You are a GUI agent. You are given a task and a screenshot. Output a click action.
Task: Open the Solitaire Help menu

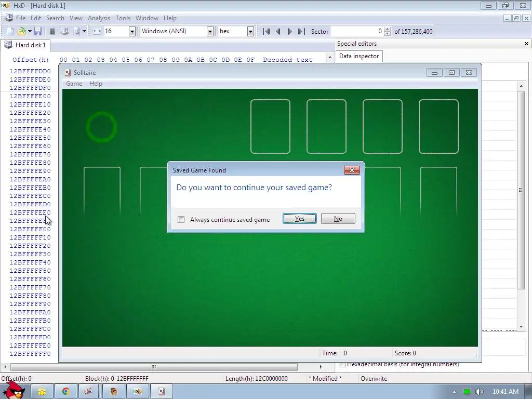tap(96, 84)
